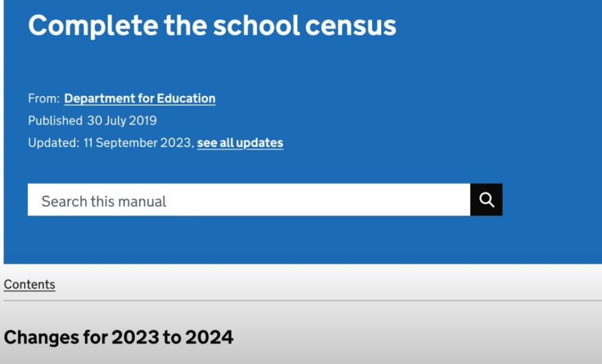Viewport: 602px width, 364px height.
Task: Focus the 'Search this manual' field
Action: pyautogui.click(x=249, y=200)
